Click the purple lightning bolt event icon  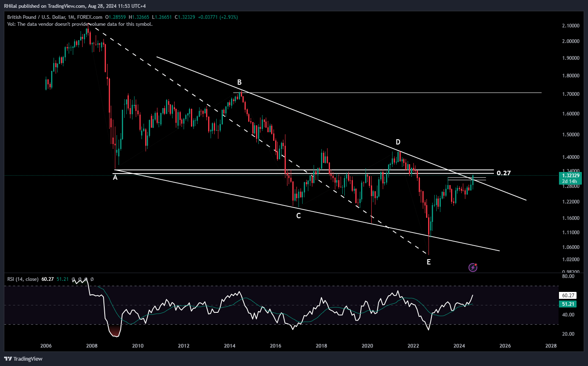pyautogui.click(x=473, y=267)
